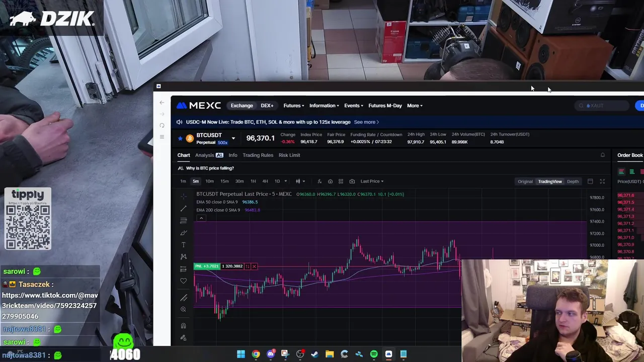Open Google Chrome from the taskbar
This screenshot has width=644, height=362.
[256, 354]
